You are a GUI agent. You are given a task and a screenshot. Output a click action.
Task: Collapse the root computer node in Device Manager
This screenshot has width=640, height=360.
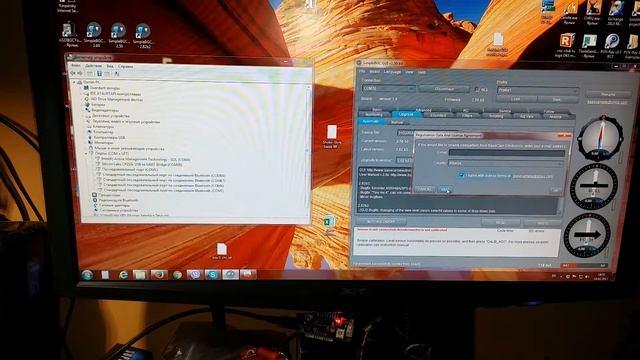point(75,82)
